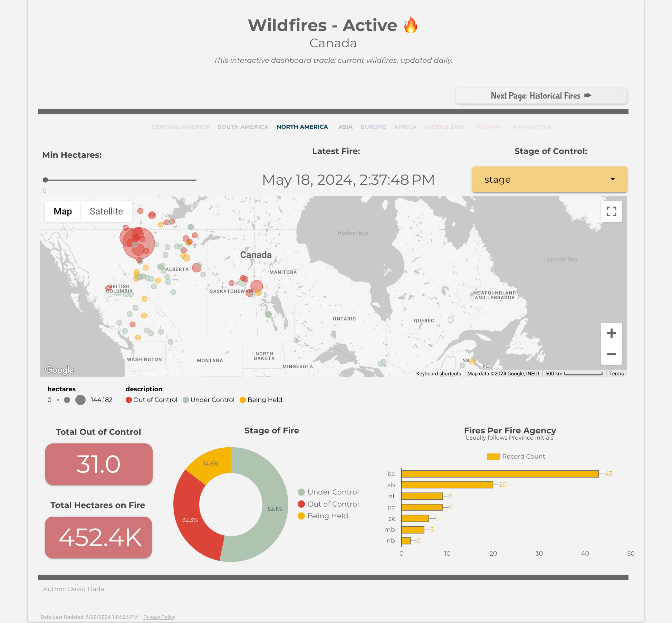Click the Google logo on the map
Viewport: 672px width, 623px height.
tap(59, 370)
